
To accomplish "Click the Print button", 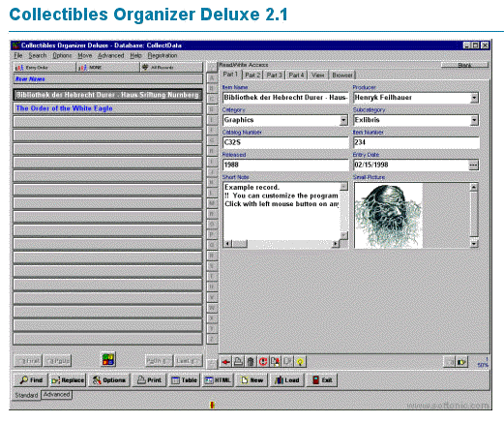I will [x=150, y=380].
